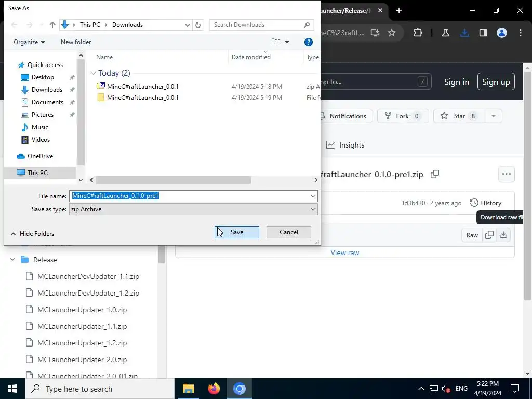Image resolution: width=532 pixels, height=399 pixels.
Task: Open File Explorer from taskbar
Action: pyautogui.click(x=188, y=389)
